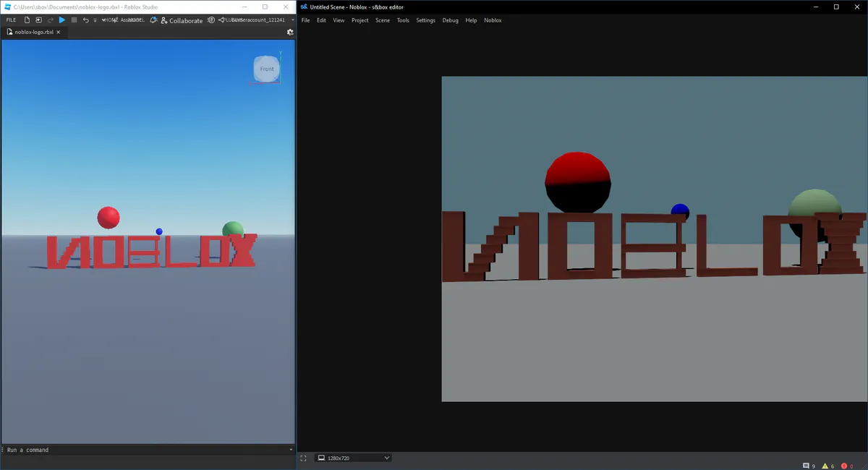The image size is (868, 470).
Task: Click the Front face of view selector
Action: coord(267,69)
